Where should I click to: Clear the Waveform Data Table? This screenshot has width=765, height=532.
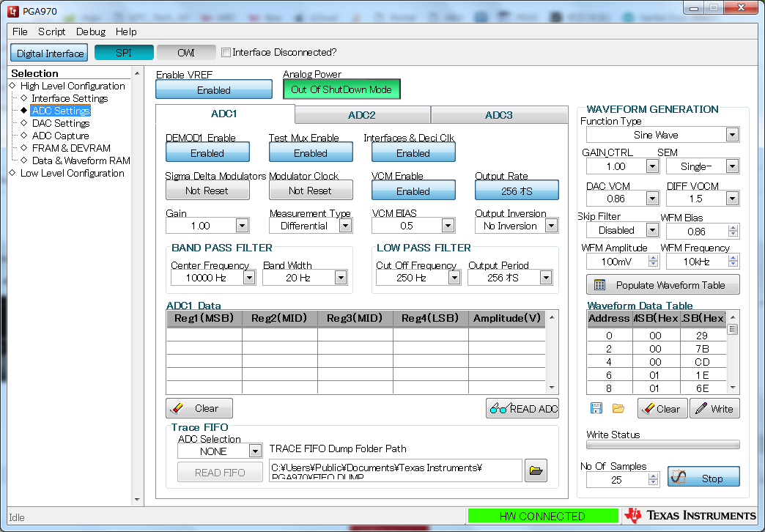(662, 408)
